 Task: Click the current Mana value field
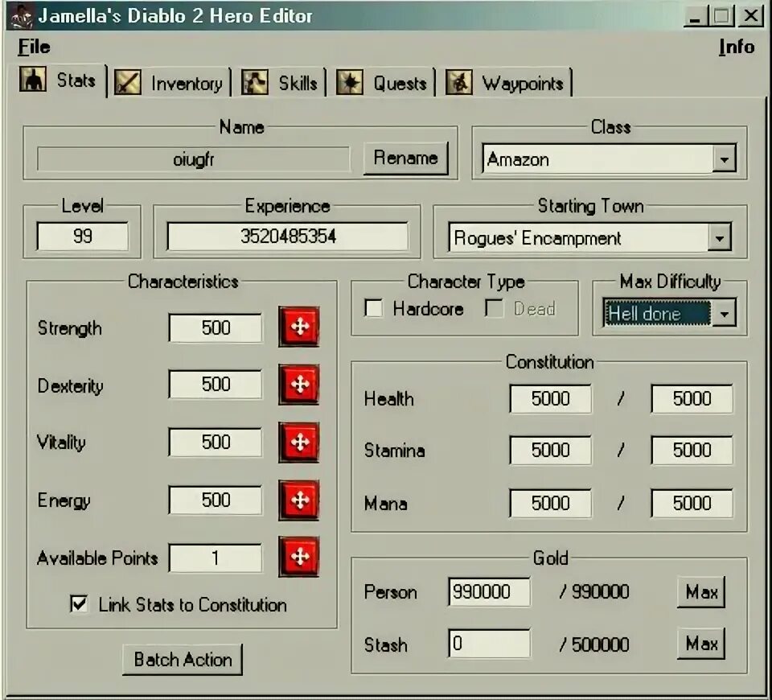tap(550, 503)
